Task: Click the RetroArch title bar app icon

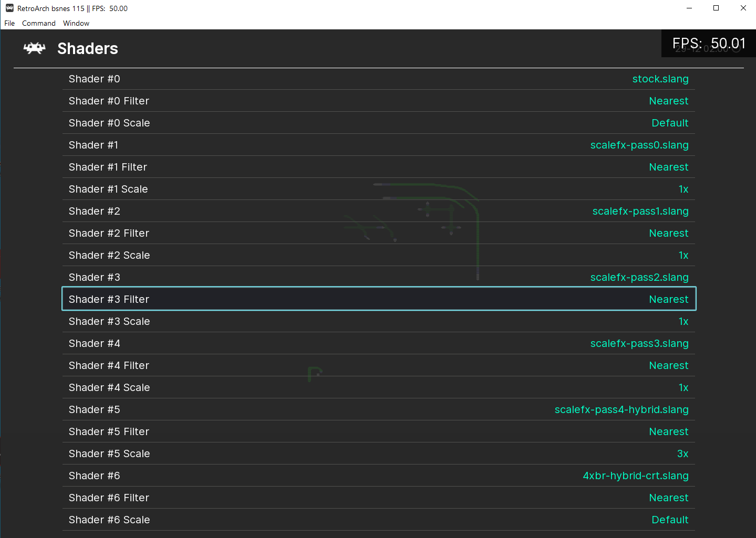Action: point(9,8)
